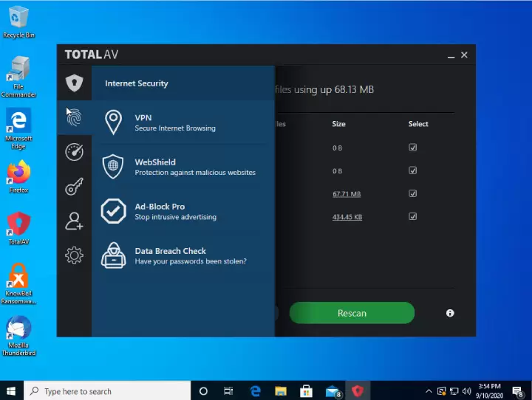This screenshot has width=532, height=400.
Task: Open the 434.45 KB size link
Action: click(x=347, y=217)
